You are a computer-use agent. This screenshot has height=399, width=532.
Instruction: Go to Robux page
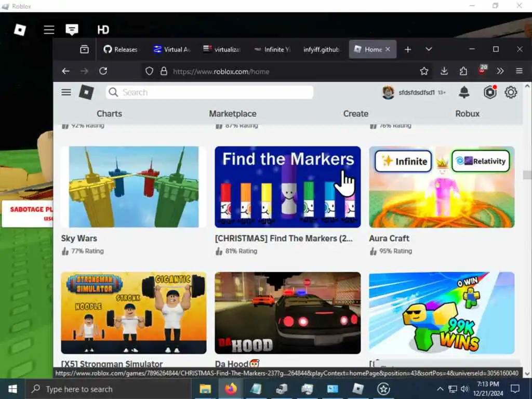[x=467, y=114]
